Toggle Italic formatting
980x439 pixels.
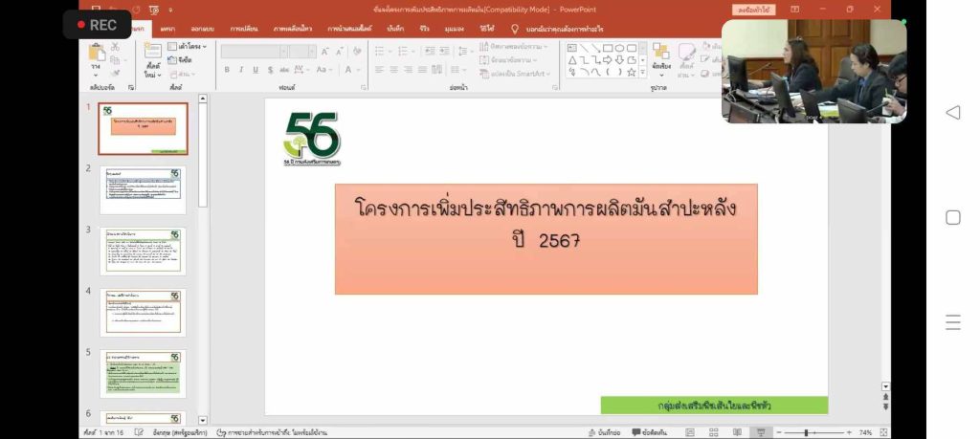pos(241,70)
